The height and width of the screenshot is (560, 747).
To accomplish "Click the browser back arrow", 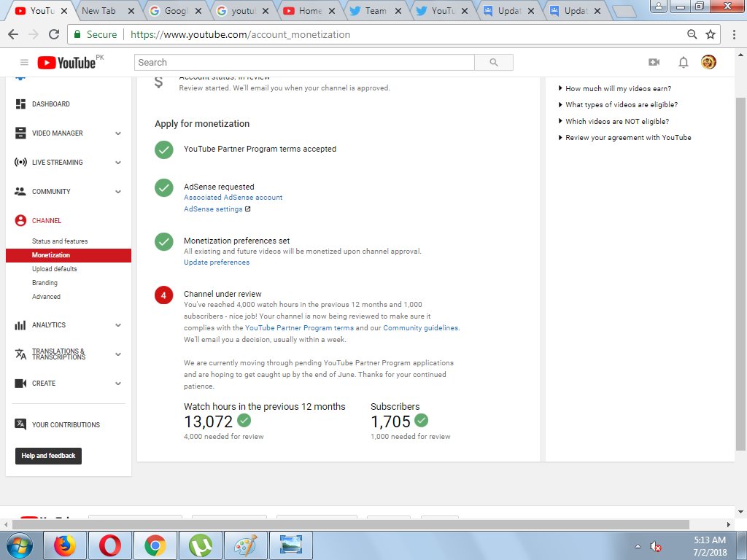I will click(13, 34).
